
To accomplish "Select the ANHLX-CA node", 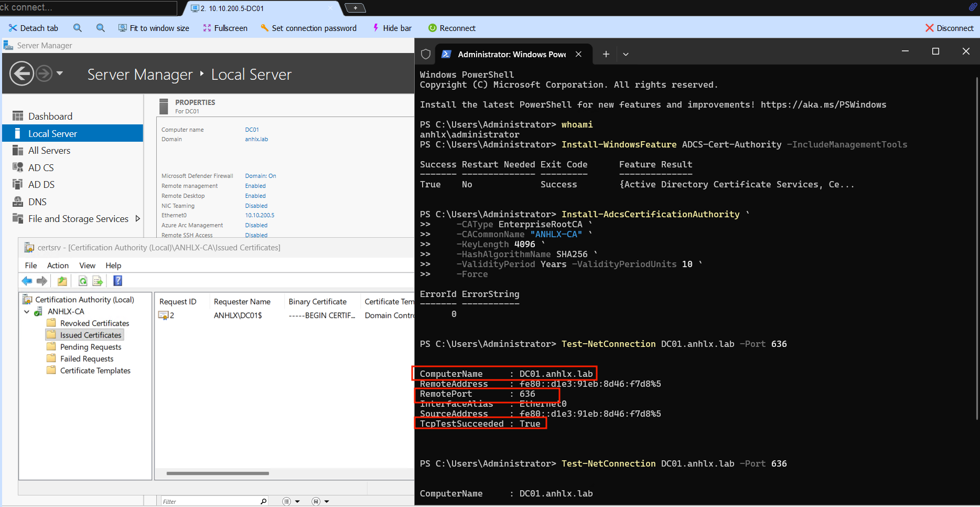I will pyautogui.click(x=66, y=312).
